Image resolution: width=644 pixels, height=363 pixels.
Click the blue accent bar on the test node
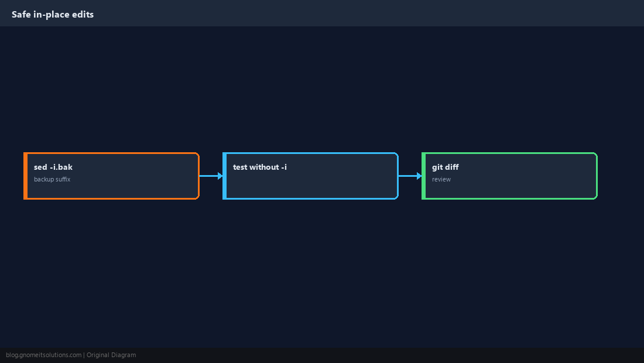[x=225, y=176]
